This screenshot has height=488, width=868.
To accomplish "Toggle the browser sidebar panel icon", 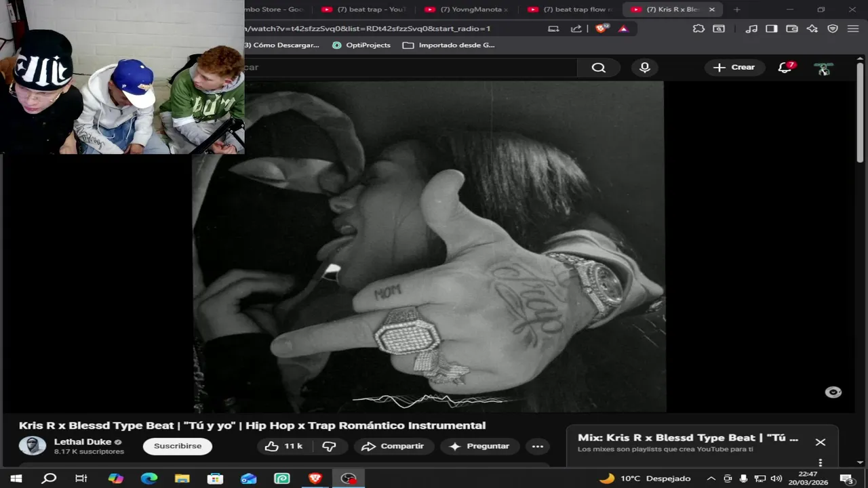I will 772,28.
